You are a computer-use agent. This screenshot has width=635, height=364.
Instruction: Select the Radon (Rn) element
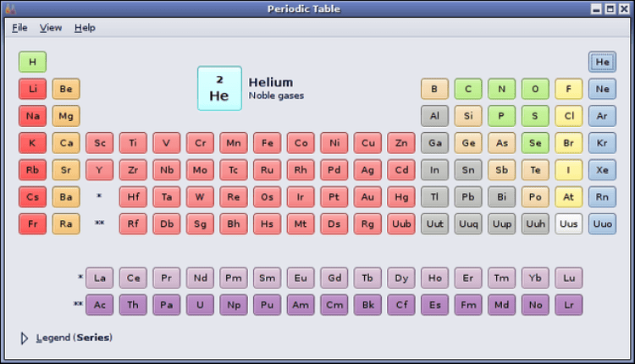[x=602, y=197]
